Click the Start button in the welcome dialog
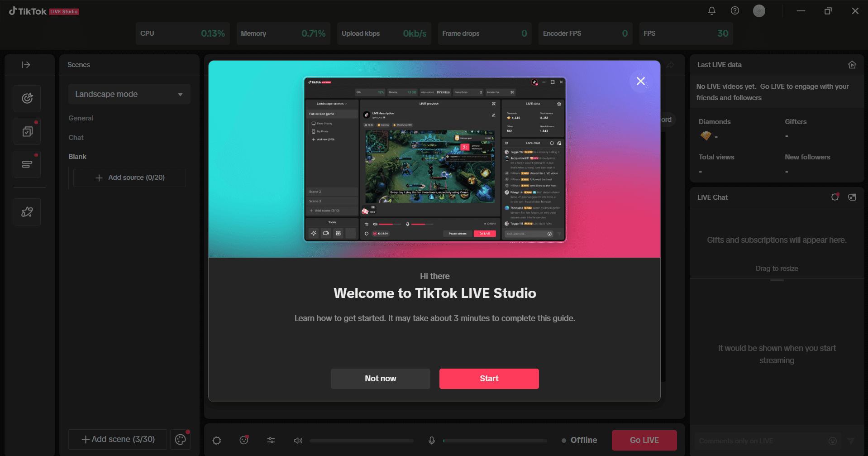 (x=489, y=379)
